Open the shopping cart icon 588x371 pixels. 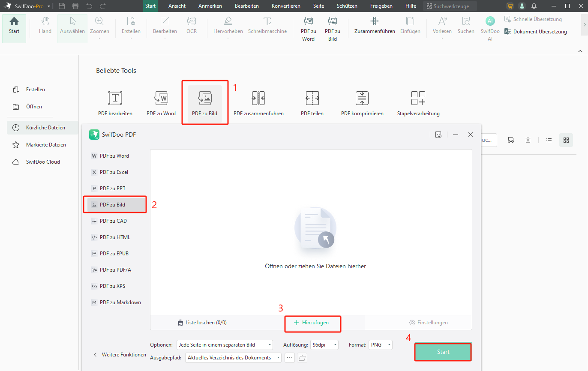pos(510,6)
